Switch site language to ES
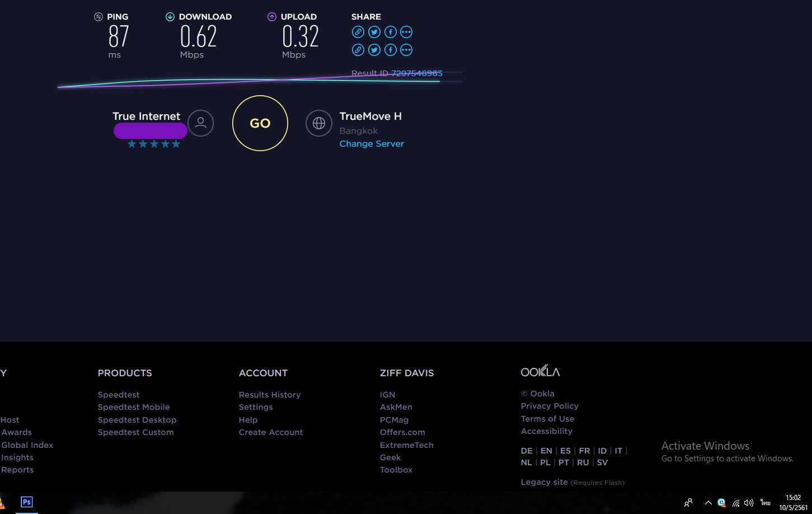812x514 pixels. tap(566, 451)
